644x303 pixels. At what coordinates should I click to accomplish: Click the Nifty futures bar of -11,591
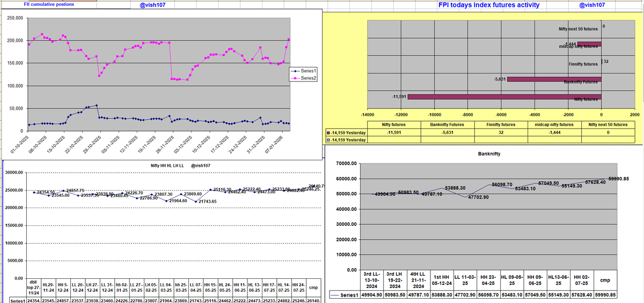504,97
